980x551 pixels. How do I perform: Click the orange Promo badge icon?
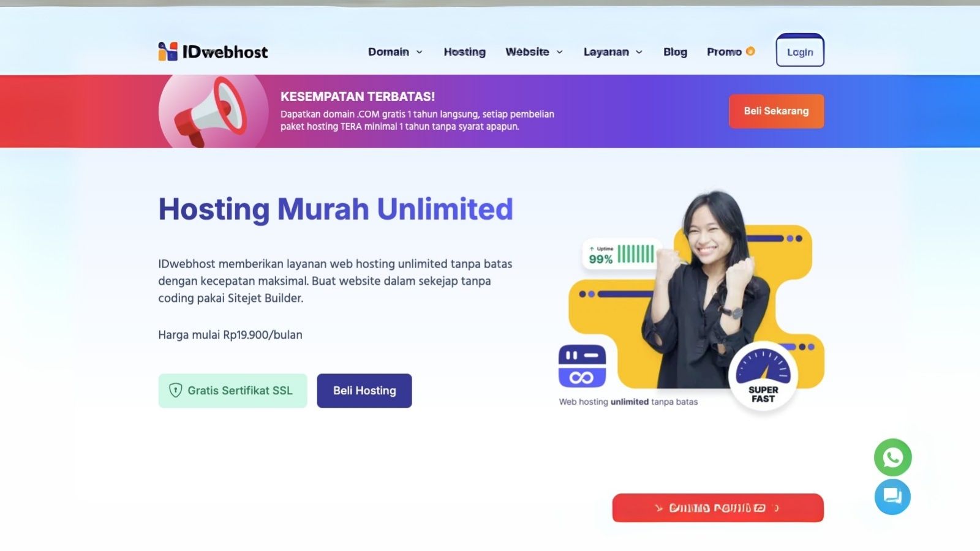750,51
